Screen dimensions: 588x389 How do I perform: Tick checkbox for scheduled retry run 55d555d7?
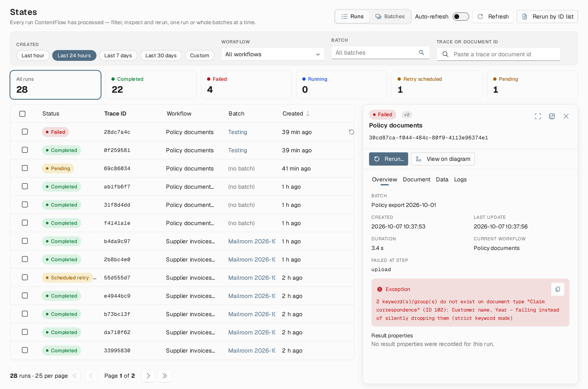click(x=25, y=277)
